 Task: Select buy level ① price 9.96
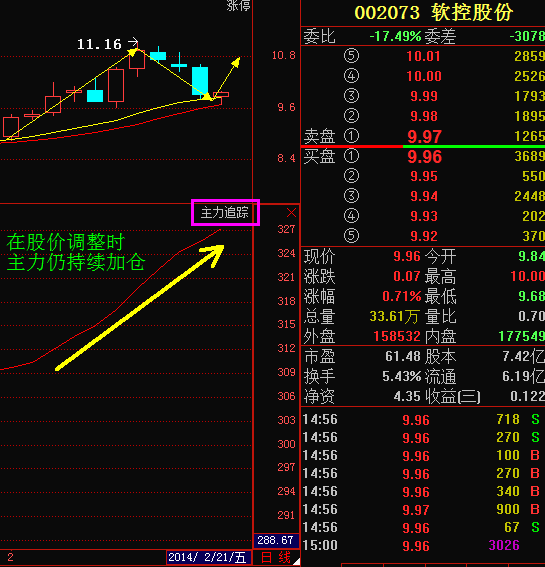coord(424,157)
